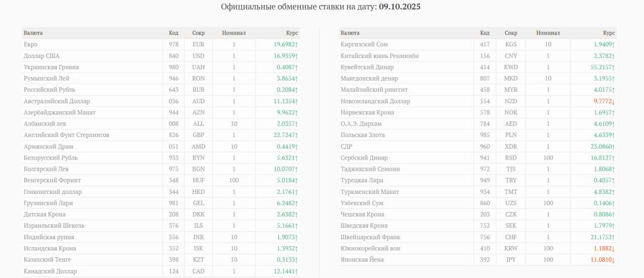Click the Венгерский Форинт nominal value 100
Screen dimensions: 644x278
click(x=233, y=180)
